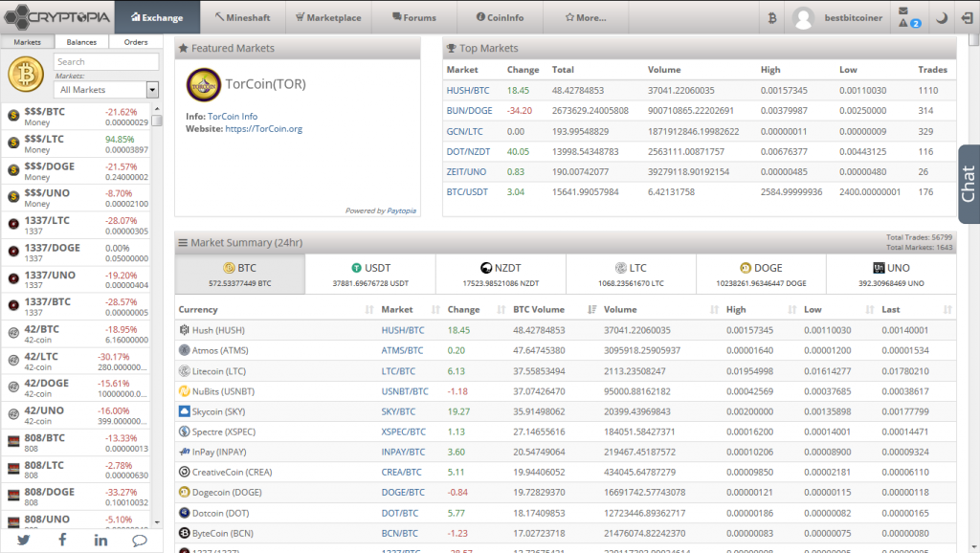Switch to the Markets sidebar tab
The width and height of the screenshot is (980, 553).
[x=28, y=42]
